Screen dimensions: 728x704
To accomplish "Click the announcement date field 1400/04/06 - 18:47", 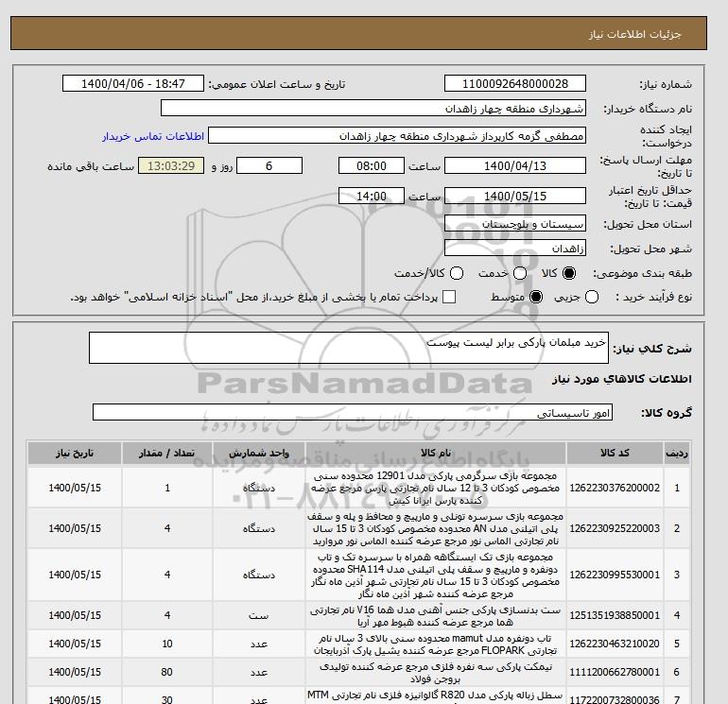I will (133, 83).
